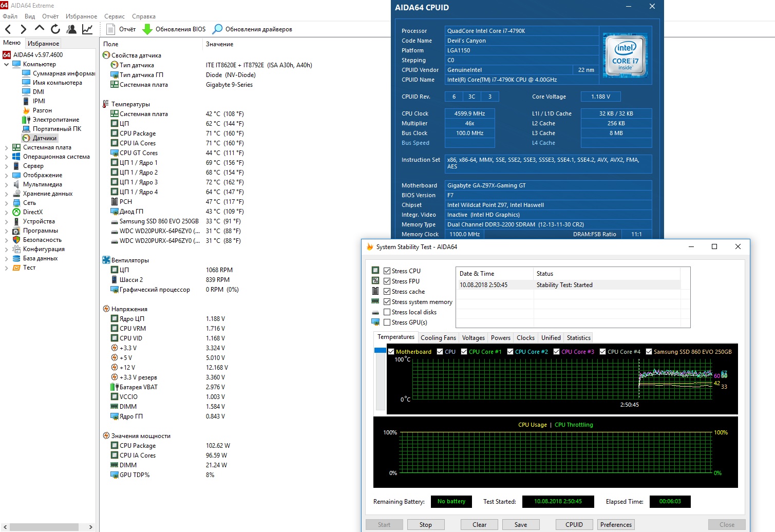The image size is (775, 532).
Task: Expand the Программы tree node
Action: tap(6, 231)
